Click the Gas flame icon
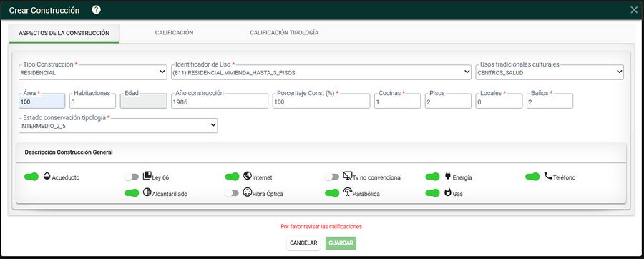The height and width of the screenshot is (259, 644). point(448,192)
